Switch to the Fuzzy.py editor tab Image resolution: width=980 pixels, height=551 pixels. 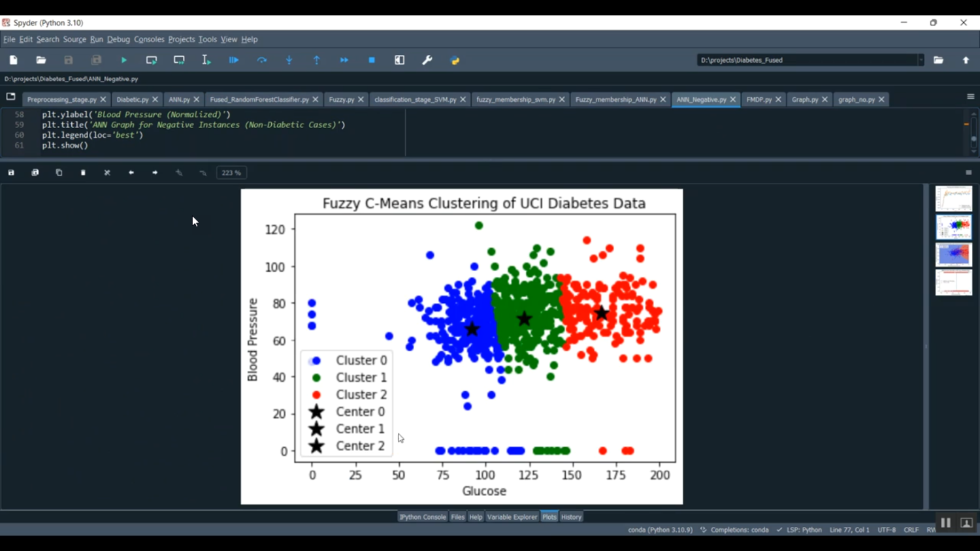pos(342,99)
